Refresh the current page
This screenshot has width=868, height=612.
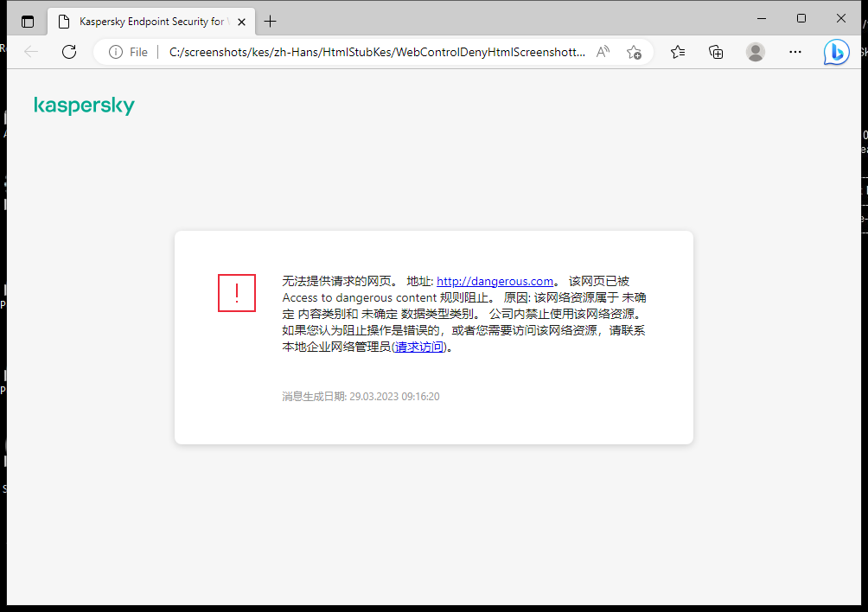[68, 52]
